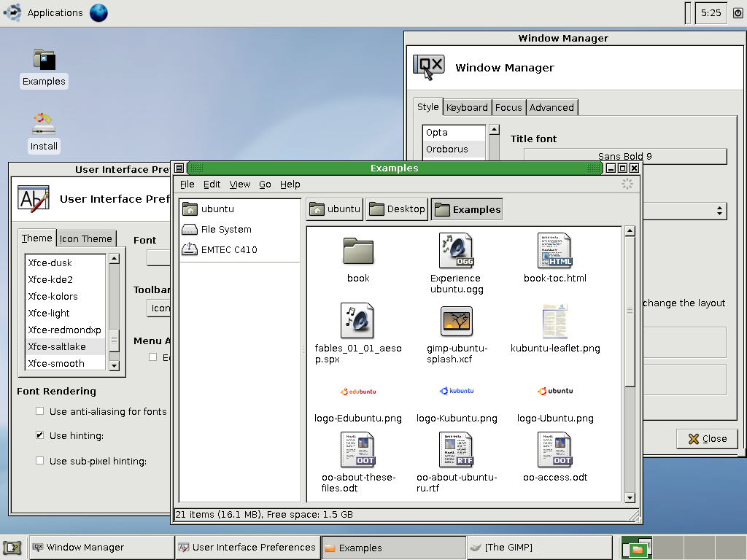747x560 pixels.
Task: Click Examples path bar button
Action: click(467, 209)
